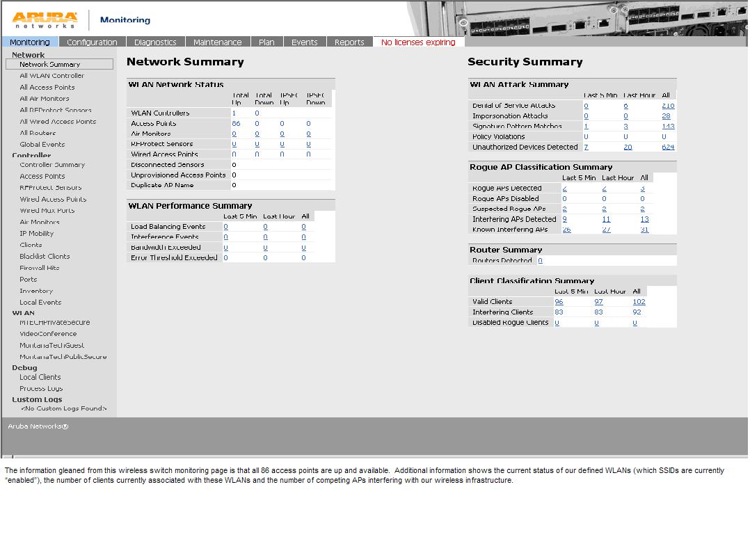Viewport: 750px width, 560px height.
Task: Click the Aruba Networks logo
Action: click(45, 19)
